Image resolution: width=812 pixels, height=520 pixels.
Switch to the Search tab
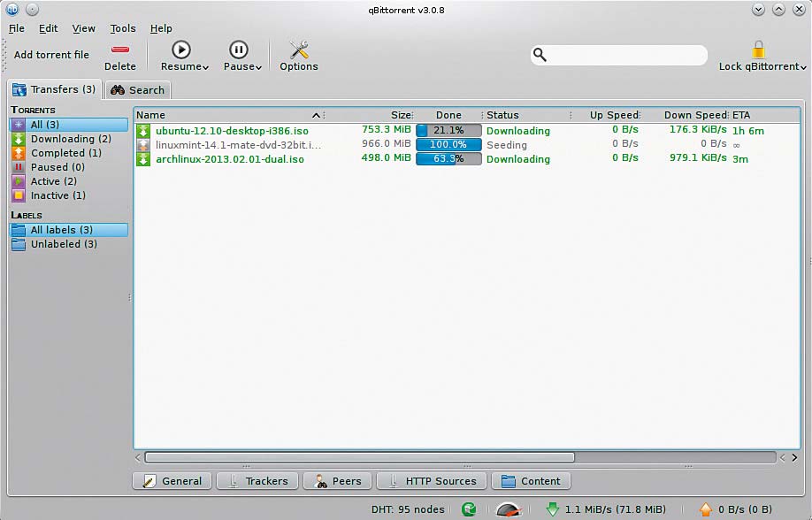click(x=138, y=90)
